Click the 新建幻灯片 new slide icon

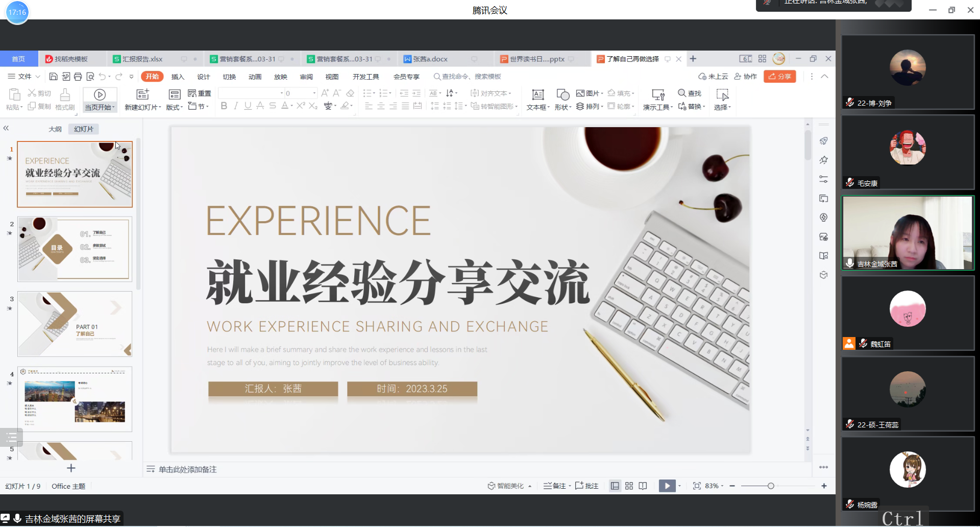142,94
